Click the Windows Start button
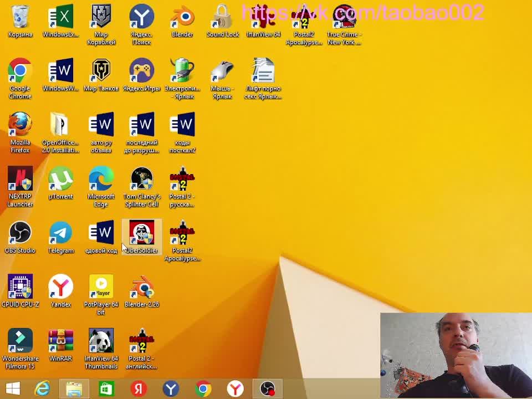 tap(13, 388)
